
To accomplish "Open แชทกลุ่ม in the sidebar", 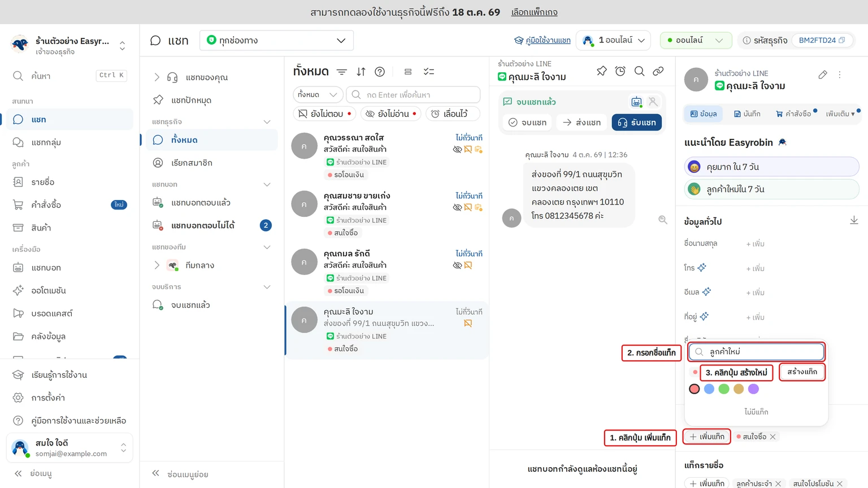I will (70, 142).
